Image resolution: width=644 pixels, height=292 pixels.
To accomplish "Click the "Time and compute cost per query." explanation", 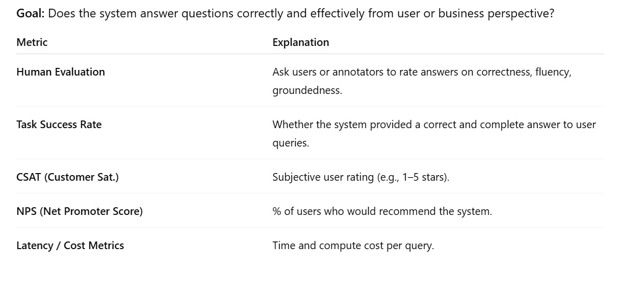I will point(353,246).
